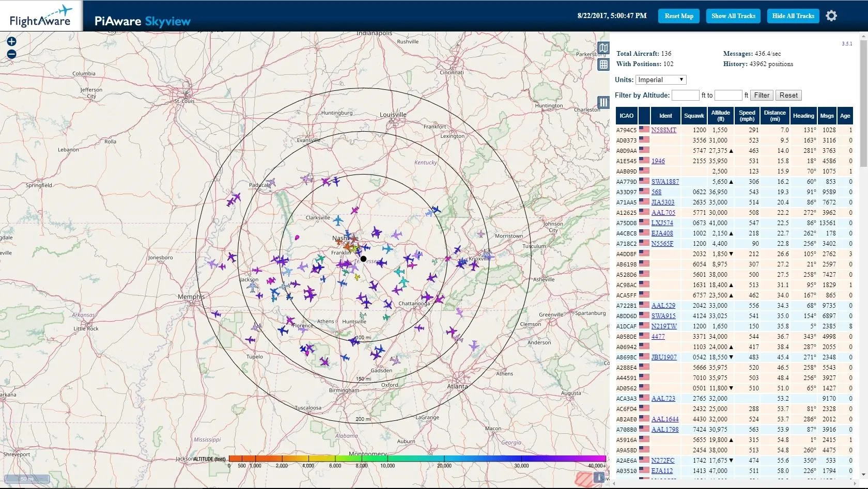Image resolution: width=868 pixels, height=489 pixels.
Task: Sort table by Heading column
Action: coord(803,116)
